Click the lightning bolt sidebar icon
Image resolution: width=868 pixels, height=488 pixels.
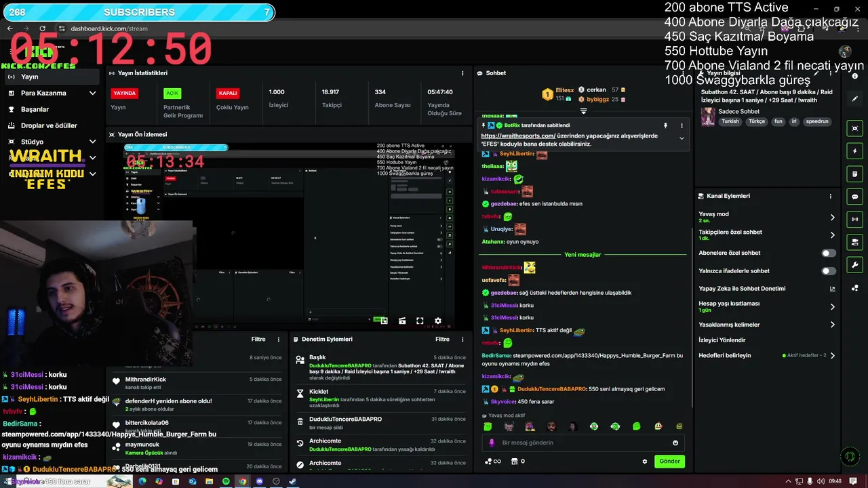pyautogui.click(x=855, y=151)
